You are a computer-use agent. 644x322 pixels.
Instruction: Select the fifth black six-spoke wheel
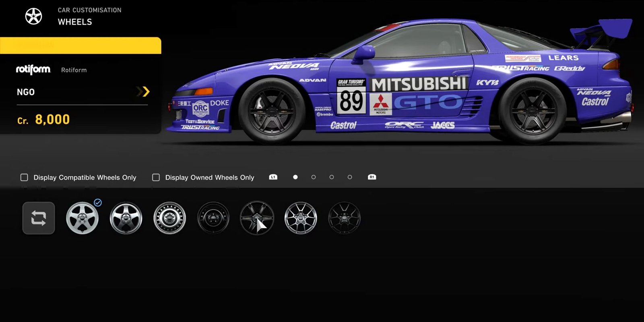tap(257, 218)
